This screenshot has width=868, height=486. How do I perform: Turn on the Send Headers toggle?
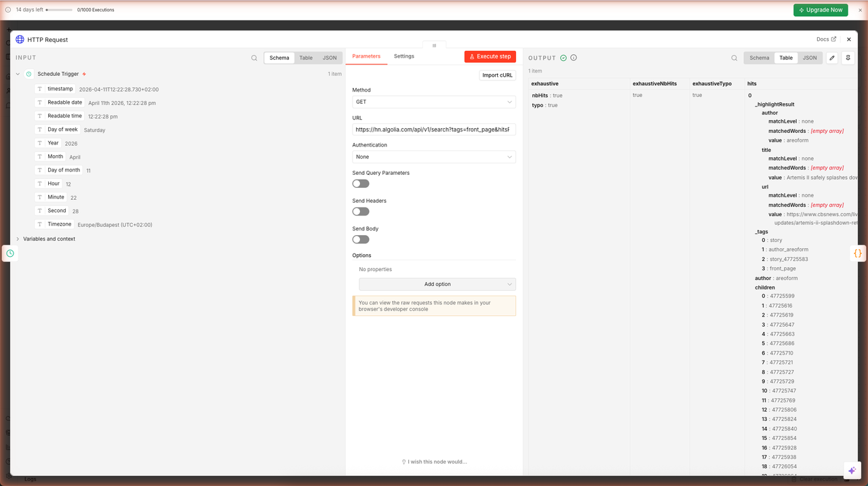point(361,211)
